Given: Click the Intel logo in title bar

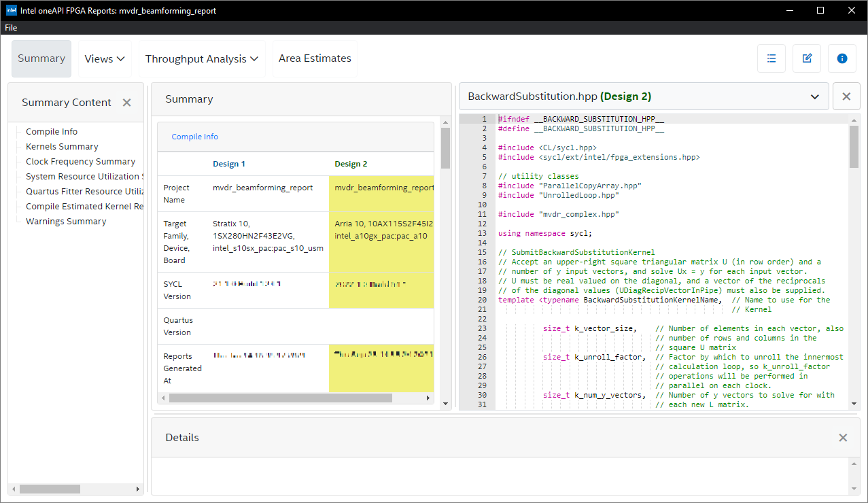Looking at the screenshot, I should [11, 11].
